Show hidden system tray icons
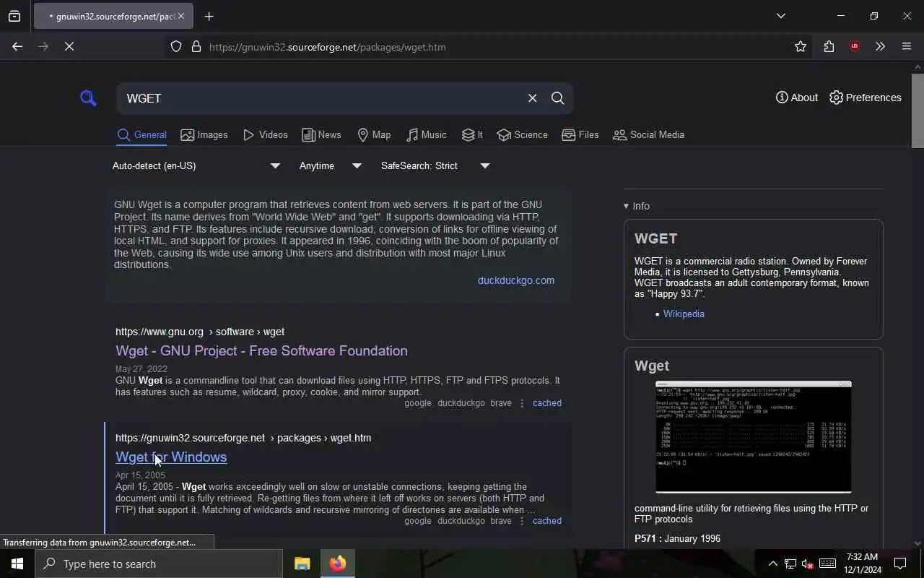This screenshot has width=924, height=578. 772,564
